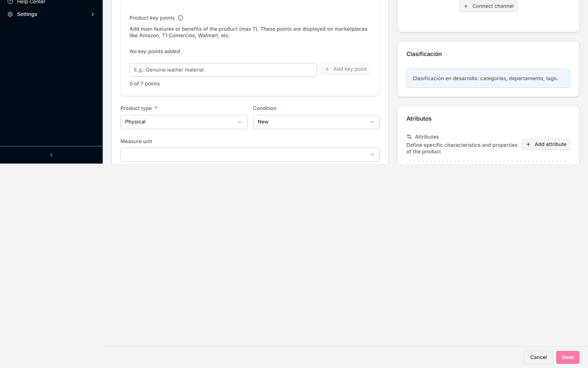This screenshot has width=588, height=368.
Task: Click the Cancel button
Action: tap(538, 357)
